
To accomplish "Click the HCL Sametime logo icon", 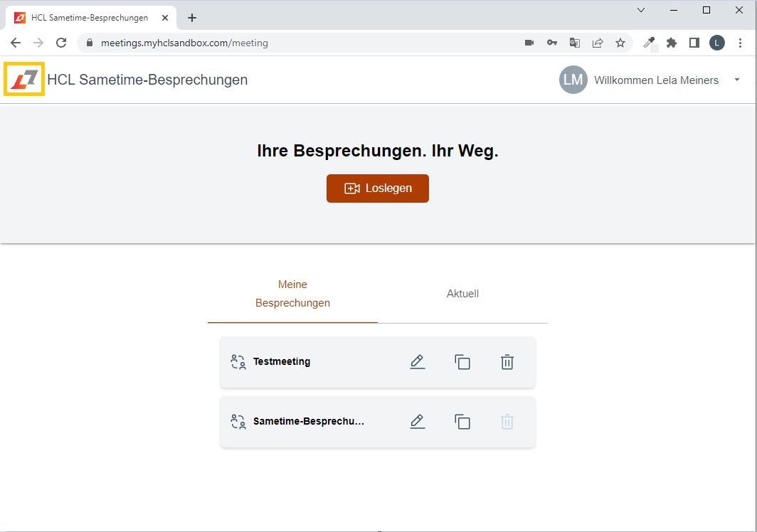I will point(24,79).
